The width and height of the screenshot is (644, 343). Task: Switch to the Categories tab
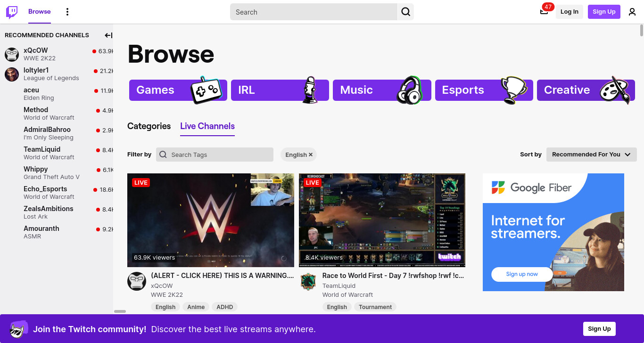149,126
